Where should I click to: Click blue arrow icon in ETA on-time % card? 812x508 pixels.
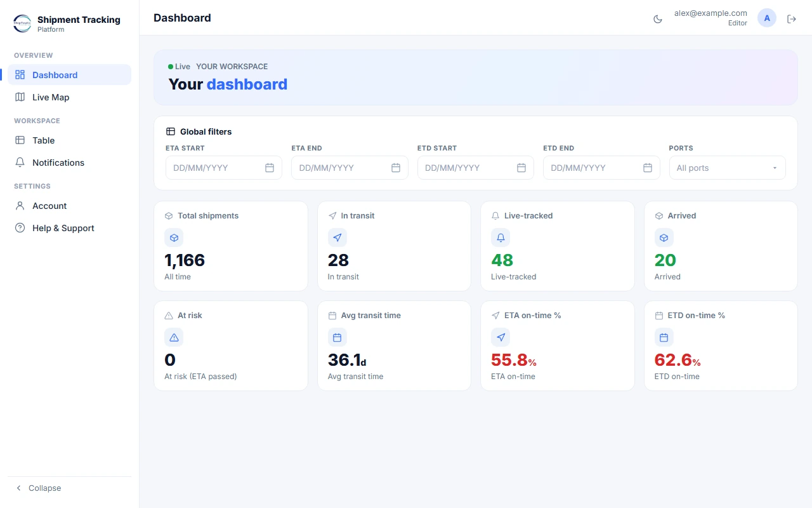[x=501, y=338]
